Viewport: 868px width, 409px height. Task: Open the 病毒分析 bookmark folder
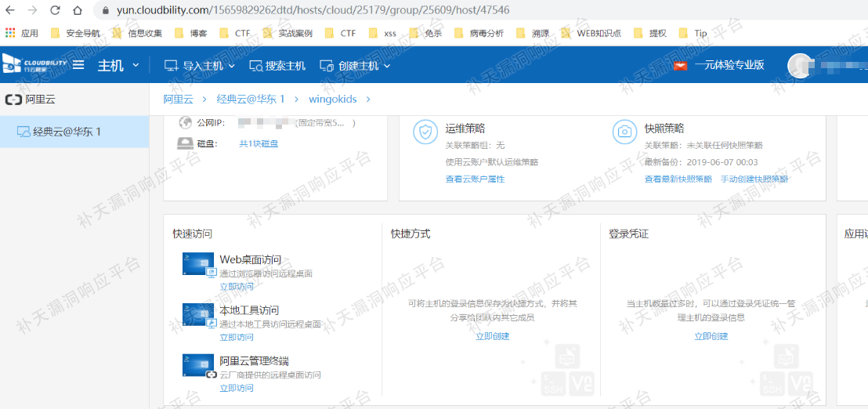point(479,33)
